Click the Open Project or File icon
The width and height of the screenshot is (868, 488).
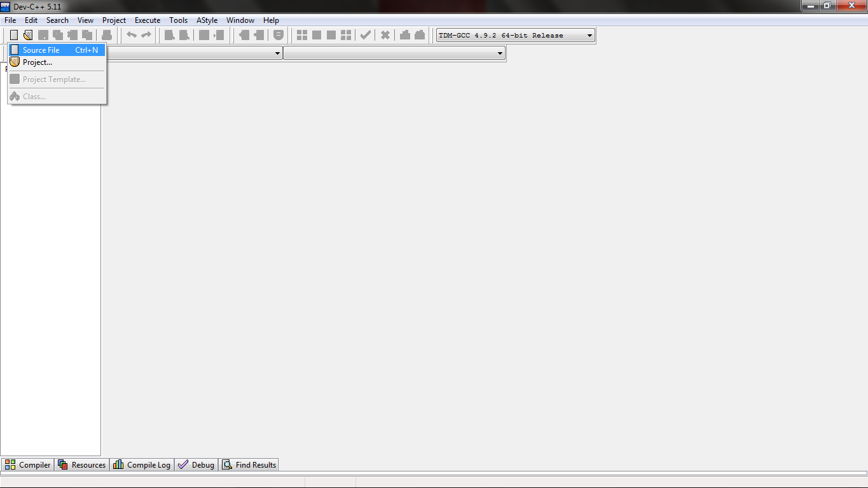coord(28,35)
